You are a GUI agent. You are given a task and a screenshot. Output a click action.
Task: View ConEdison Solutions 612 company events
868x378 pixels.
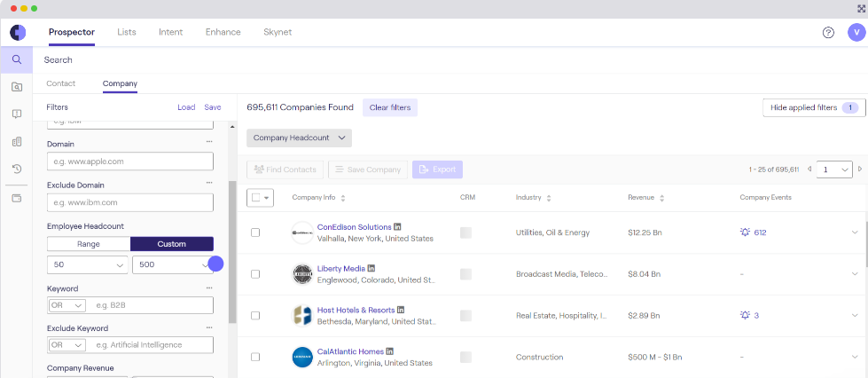pyautogui.click(x=754, y=232)
